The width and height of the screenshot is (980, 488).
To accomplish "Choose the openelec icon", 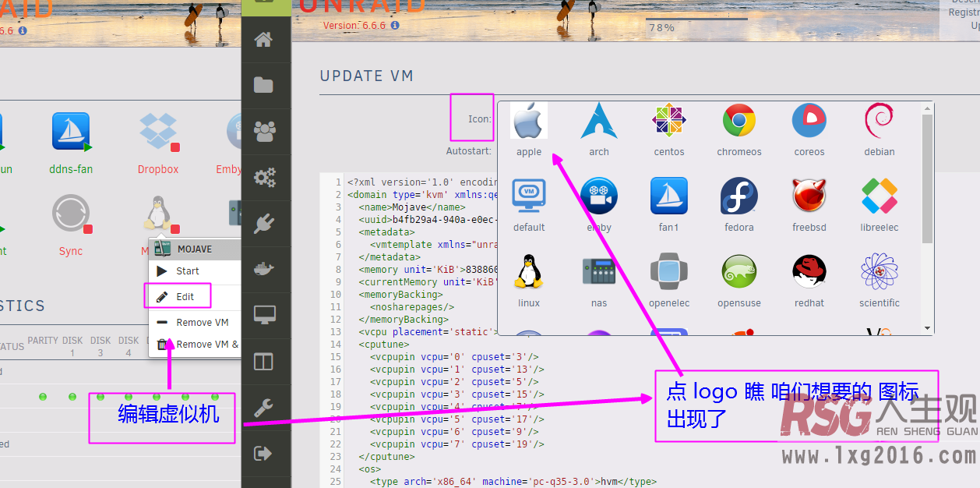I will 669,271.
